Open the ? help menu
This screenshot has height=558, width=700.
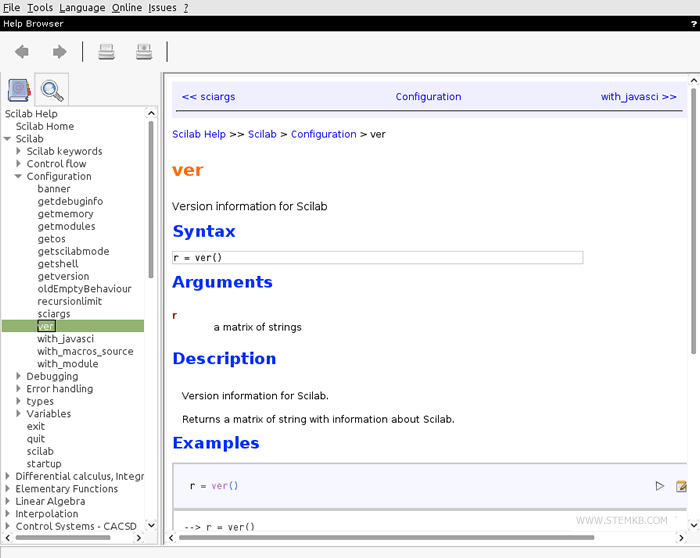tap(186, 8)
